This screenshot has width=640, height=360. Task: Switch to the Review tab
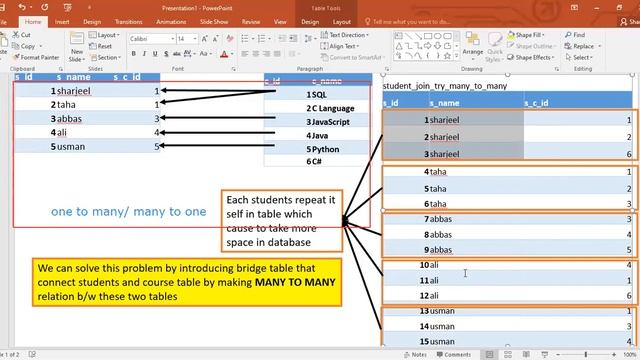point(251,22)
